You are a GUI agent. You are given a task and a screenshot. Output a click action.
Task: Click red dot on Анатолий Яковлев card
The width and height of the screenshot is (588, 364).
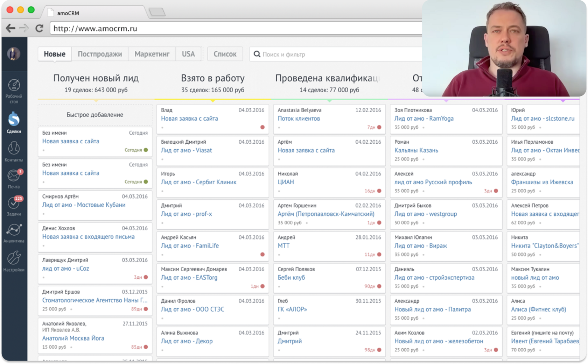[x=146, y=347]
